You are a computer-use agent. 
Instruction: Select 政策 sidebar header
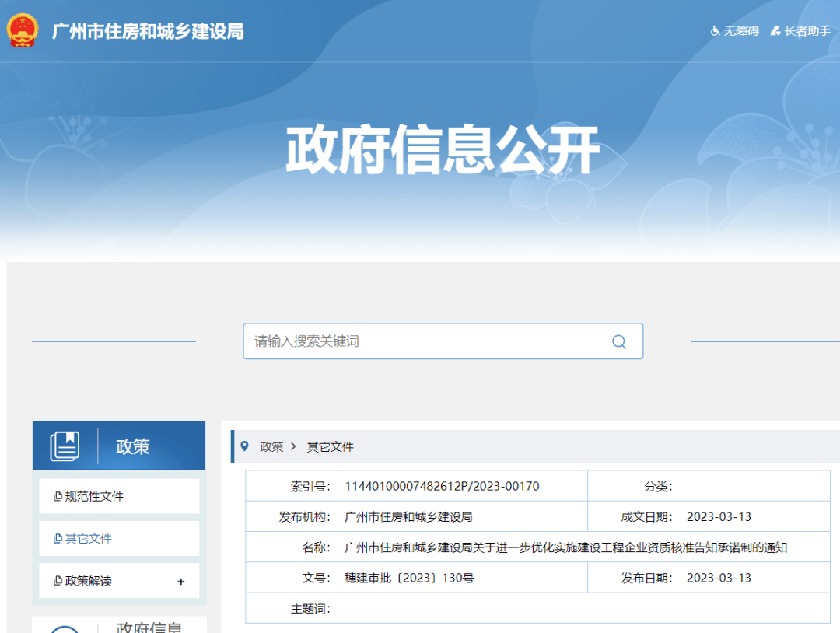119,446
